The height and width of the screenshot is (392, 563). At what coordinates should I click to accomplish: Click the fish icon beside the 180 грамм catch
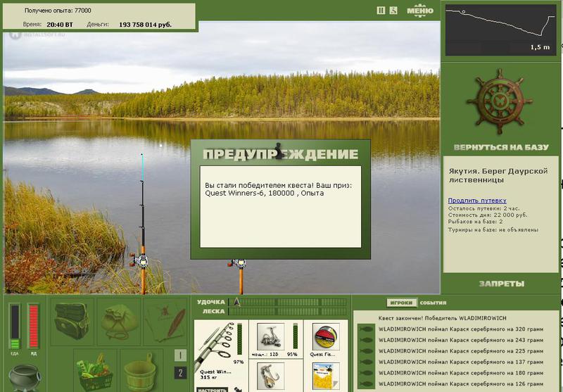[366, 372]
